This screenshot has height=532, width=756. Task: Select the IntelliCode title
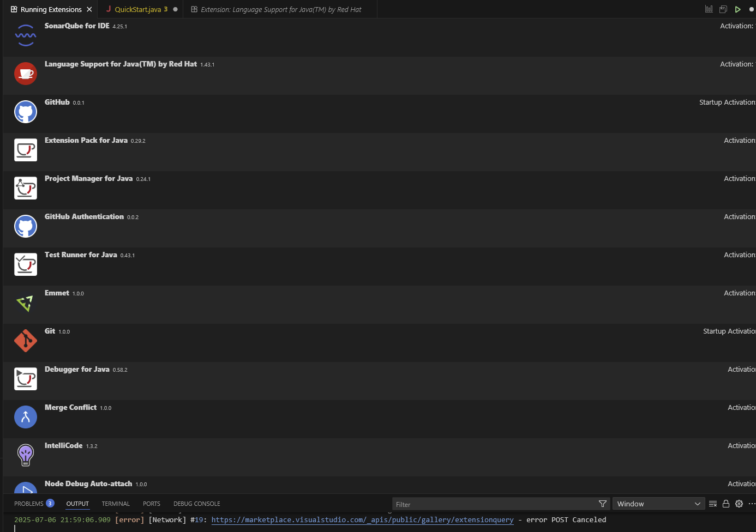coord(63,445)
